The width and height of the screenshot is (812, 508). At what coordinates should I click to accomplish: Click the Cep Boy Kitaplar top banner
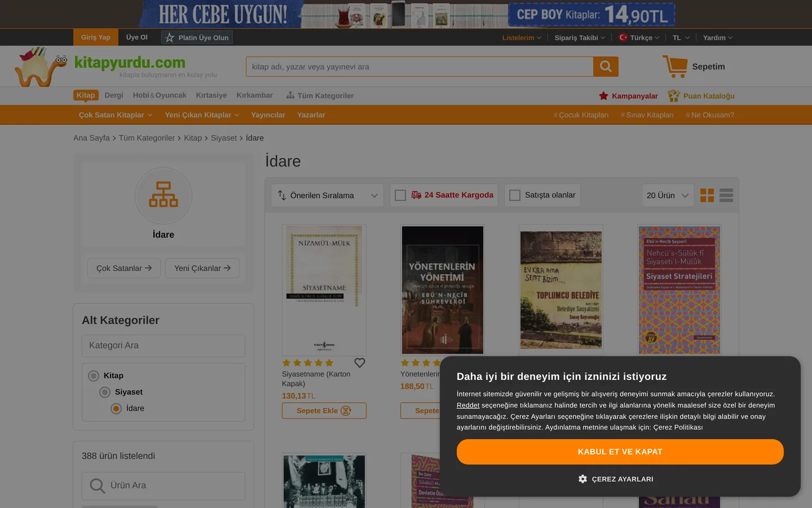click(406, 14)
